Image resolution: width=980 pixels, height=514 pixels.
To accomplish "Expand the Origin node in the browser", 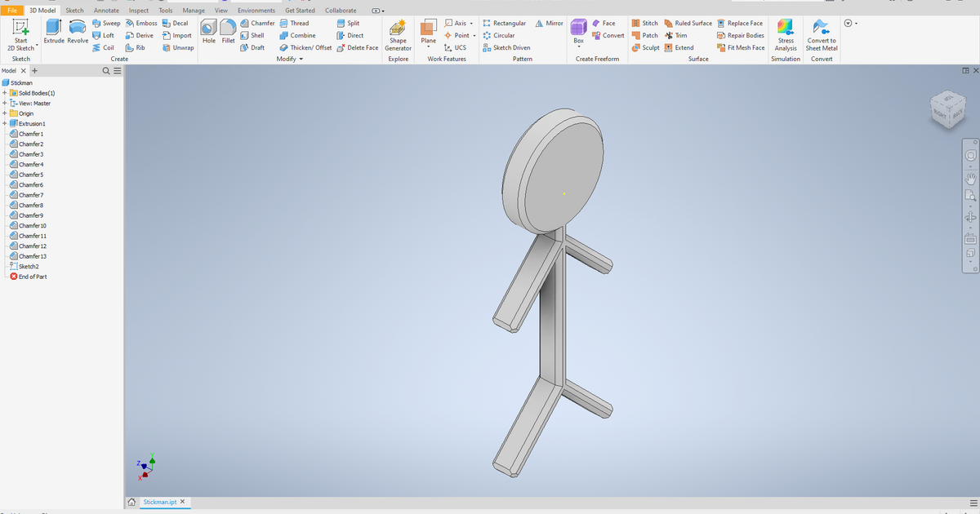I will point(5,113).
